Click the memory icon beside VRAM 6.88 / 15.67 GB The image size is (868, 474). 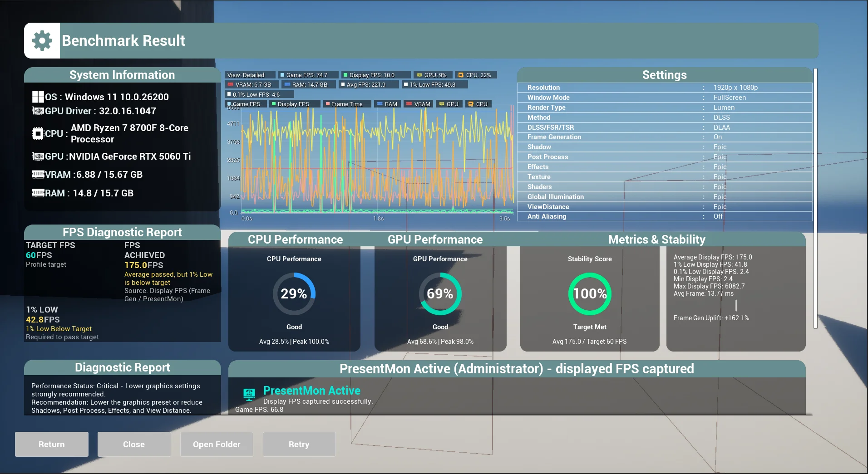click(38, 175)
